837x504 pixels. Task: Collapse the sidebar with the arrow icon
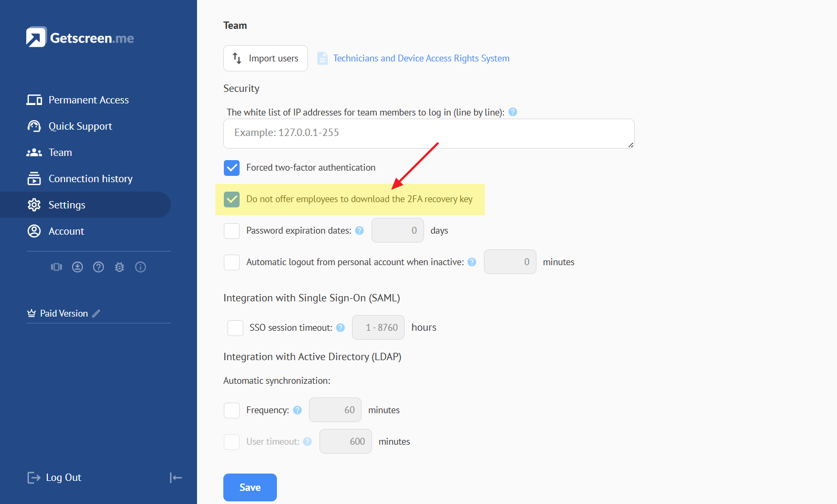[x=175, y=477]
